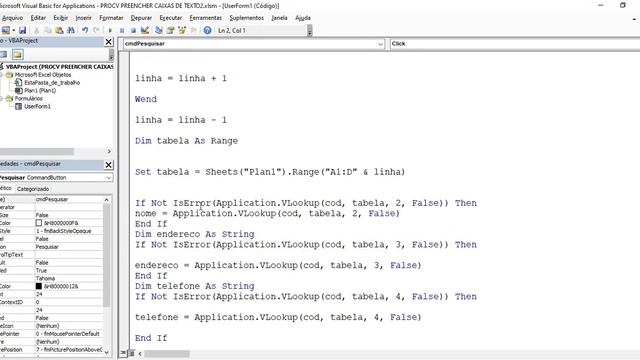Image resolution: width=640 pixels, height=360 pixels.
Task: Undo the last action with the blue arrow
Action: 85,30
